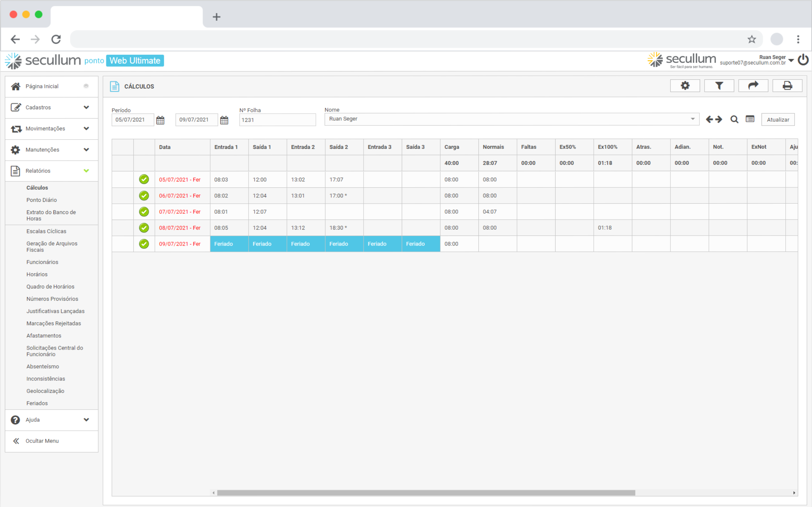Click the filter funnel icon

(x=719, y=86)
